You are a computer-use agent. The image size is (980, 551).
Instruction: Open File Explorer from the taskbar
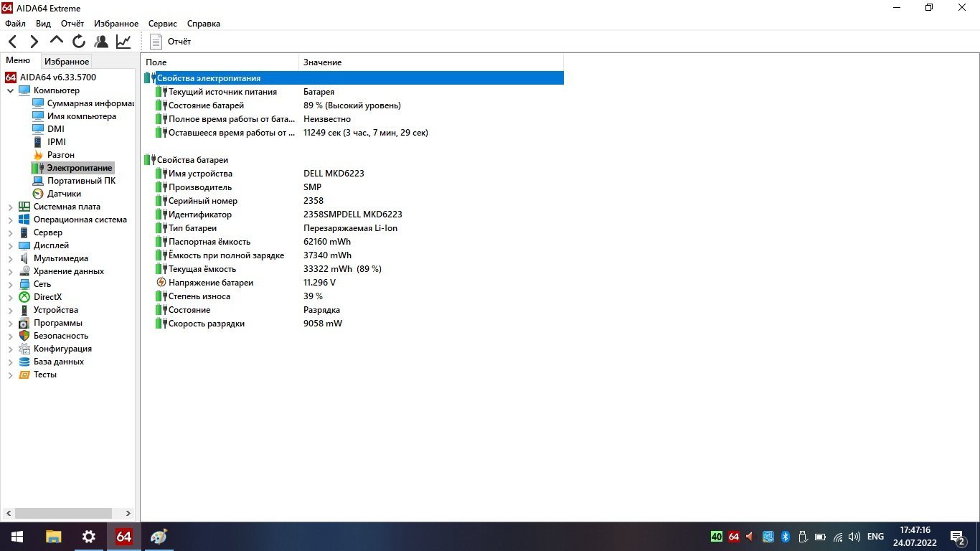tap(53, 537)
